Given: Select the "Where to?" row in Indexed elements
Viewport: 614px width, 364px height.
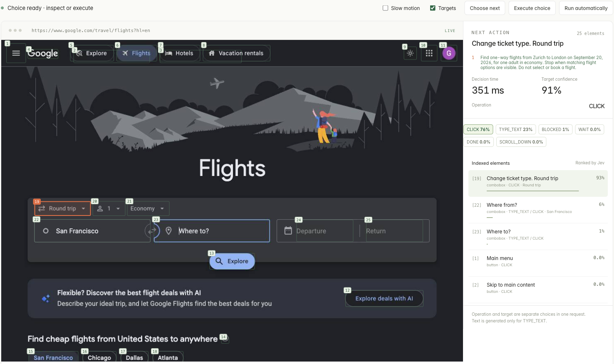Looking at the screenshot, I should click(538, 237).
